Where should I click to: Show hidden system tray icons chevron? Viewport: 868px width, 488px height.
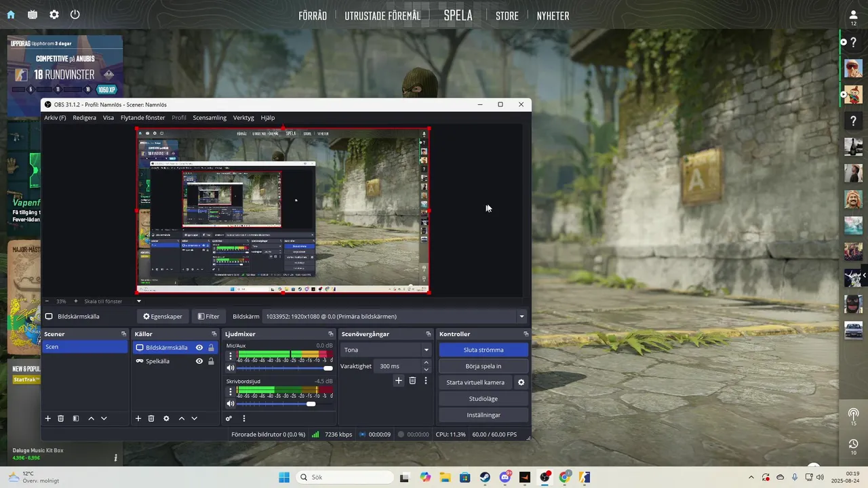pos(751,477)
